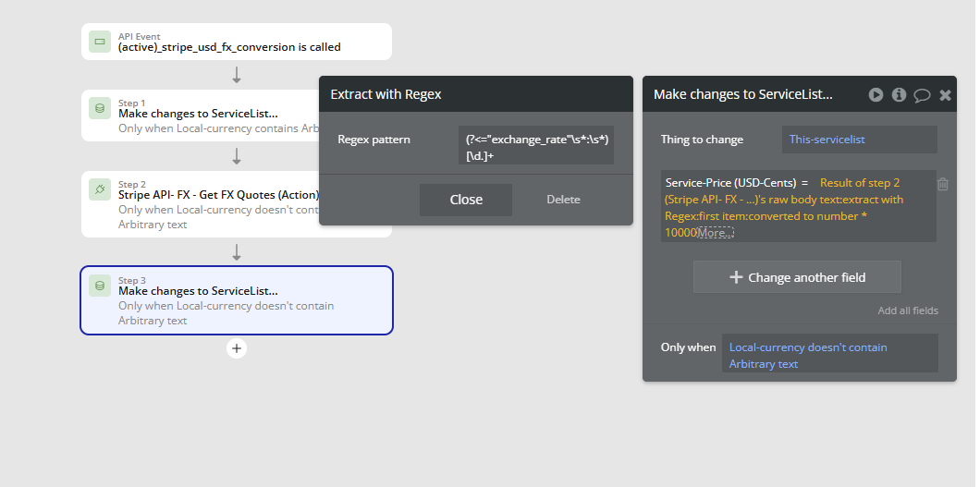Click Step 2 plugin plug icon
This screenshot has width=980, height=487.
(x=99, y=189)
